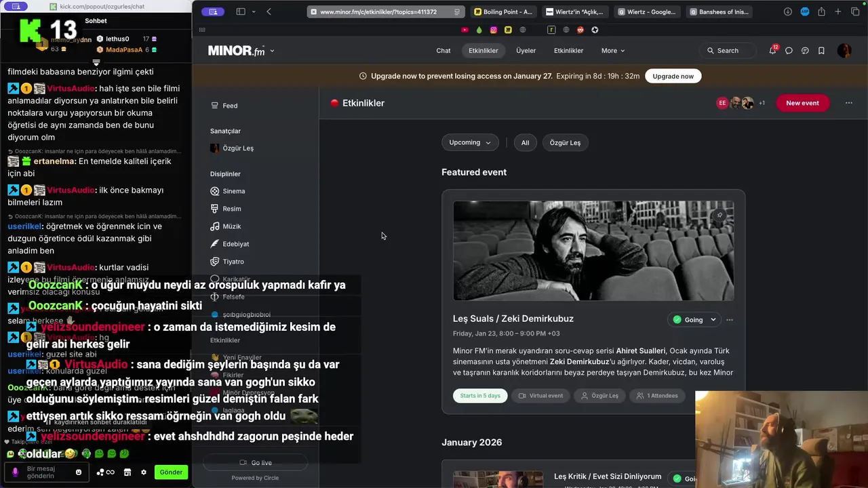This screenshot has width=868, height=488.
Task: Switch to Banshees of Inis browser tab
Action: pyautogui.click(x=718, y=12)
